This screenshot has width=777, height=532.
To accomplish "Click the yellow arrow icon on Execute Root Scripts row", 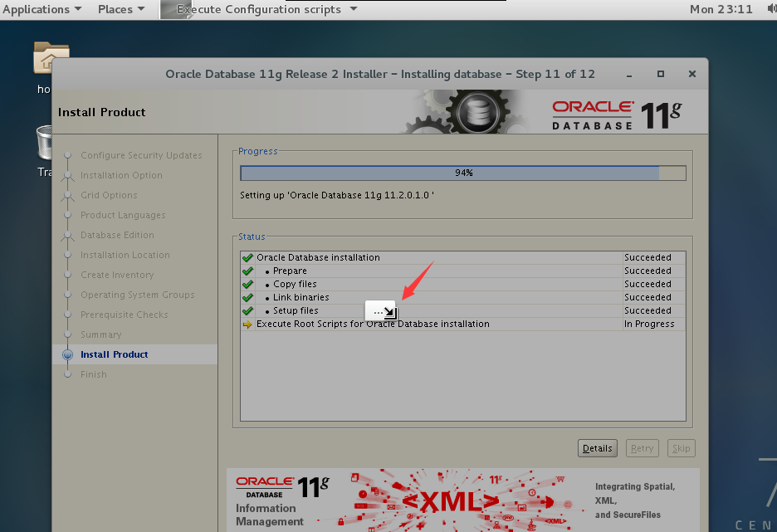I will 247,324.
